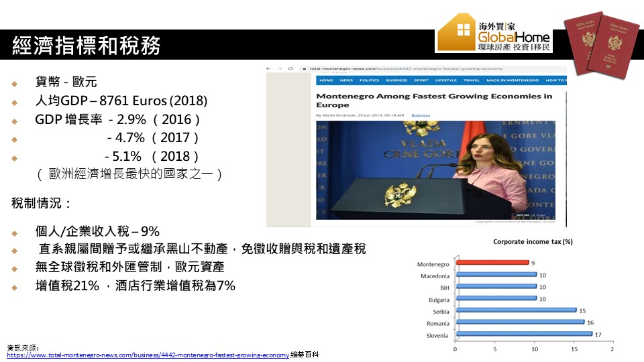Click the BiH bar in chart
This screenshot has height=362, width=644.
tap(496, 286)
